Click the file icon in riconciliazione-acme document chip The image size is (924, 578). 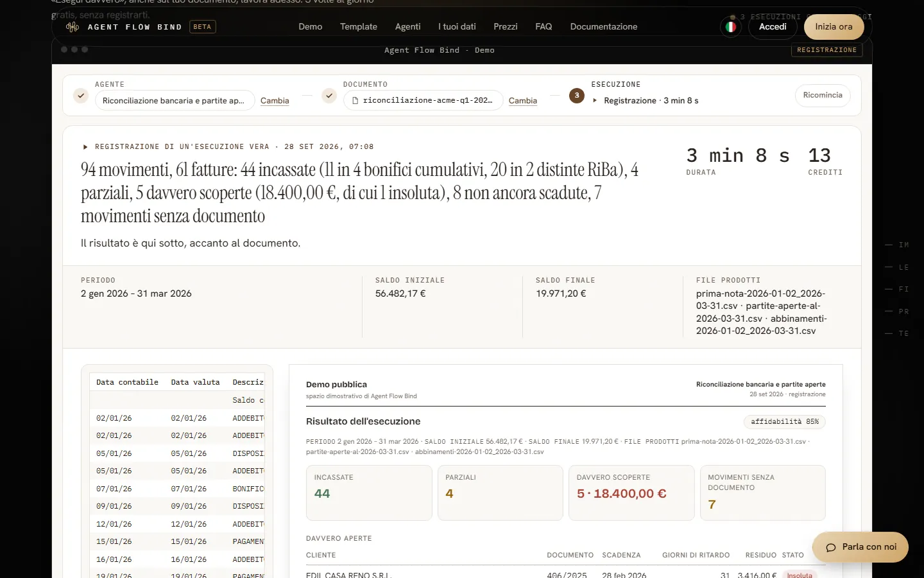point(355,101)
